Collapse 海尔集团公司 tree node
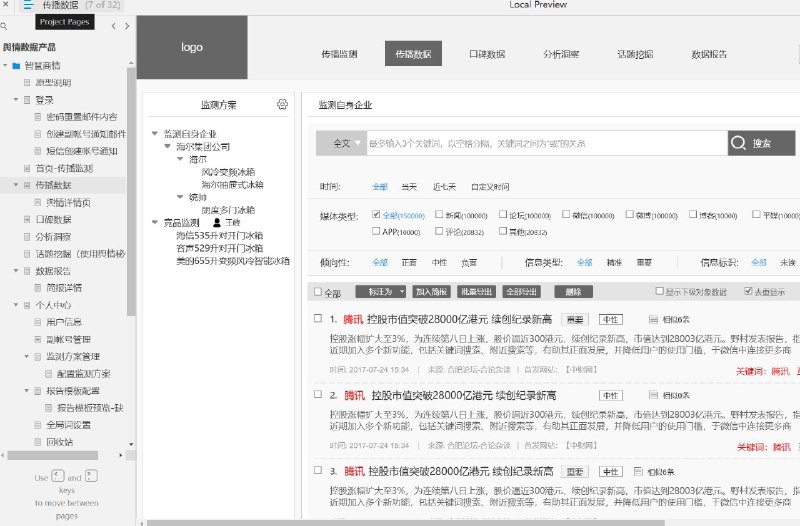The image size is (800, 526). (167, 146)
